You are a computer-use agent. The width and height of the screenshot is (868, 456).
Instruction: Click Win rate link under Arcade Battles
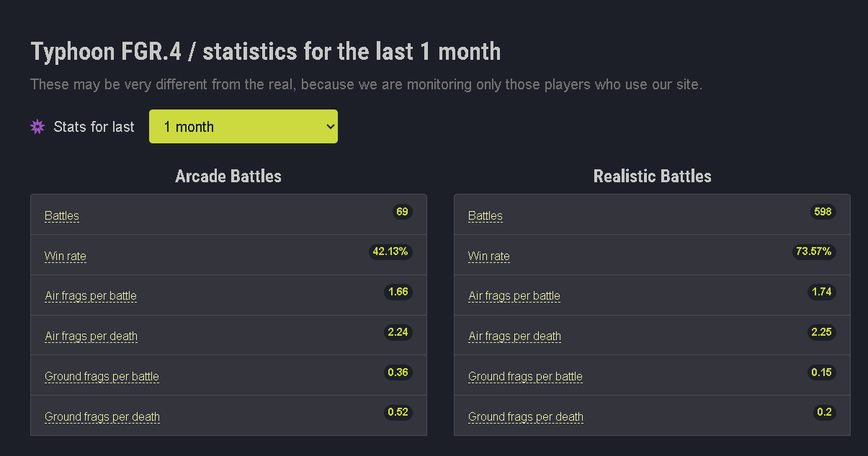pos(66,256)
